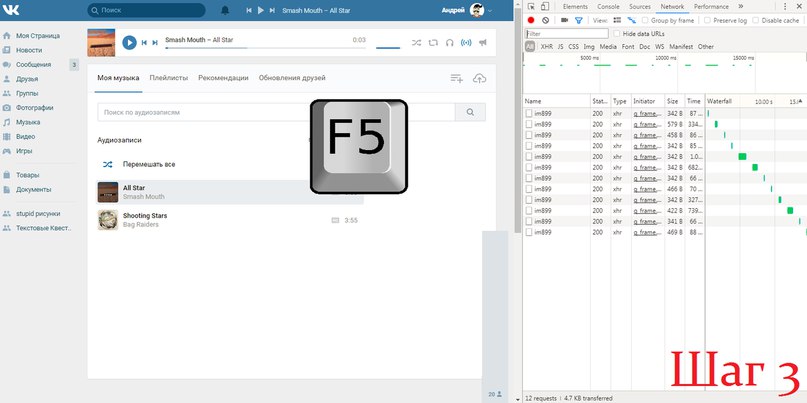This screenshot has height=403, width=807.
Task: Click the megaphone share icon
Action: pos(482,43)
